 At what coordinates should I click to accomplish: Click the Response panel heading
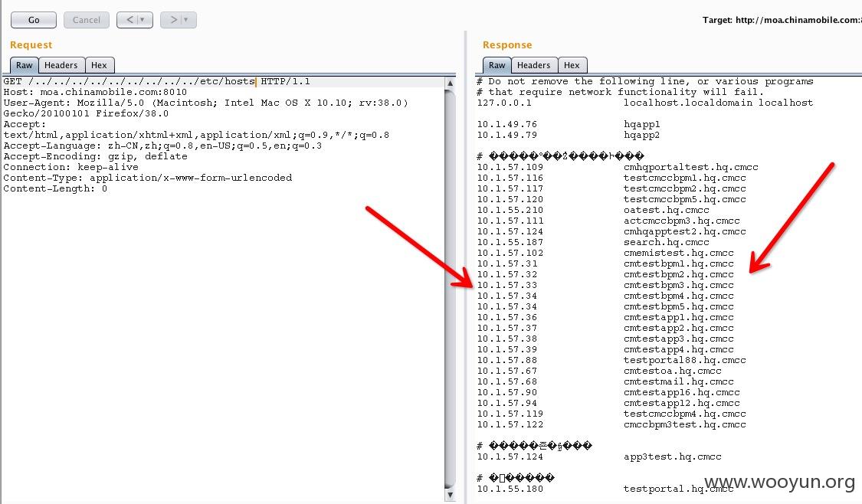[x=507, y=45]
